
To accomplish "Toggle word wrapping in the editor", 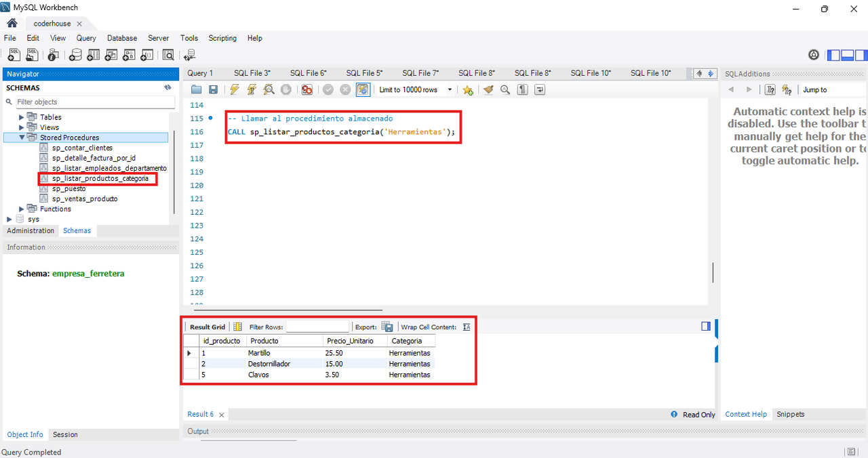I will [x=540, y=89].
